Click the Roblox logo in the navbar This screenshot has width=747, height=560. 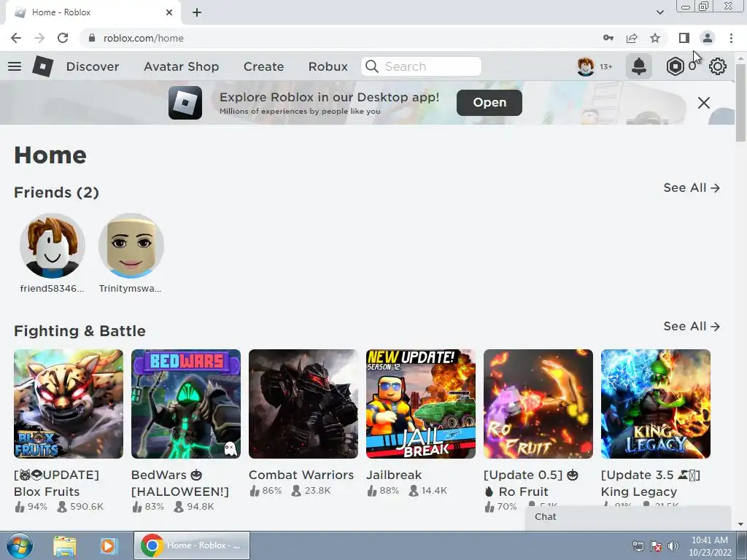tap(43, 66)
